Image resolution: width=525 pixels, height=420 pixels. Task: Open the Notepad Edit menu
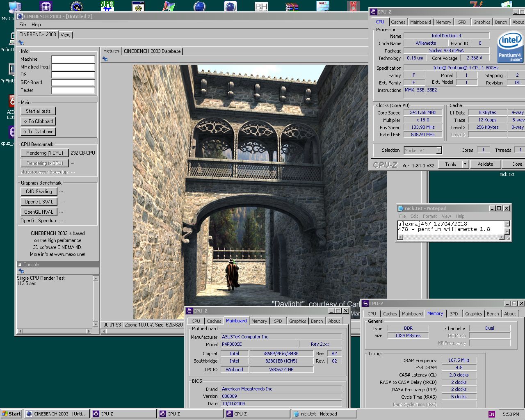coord(414,216)
